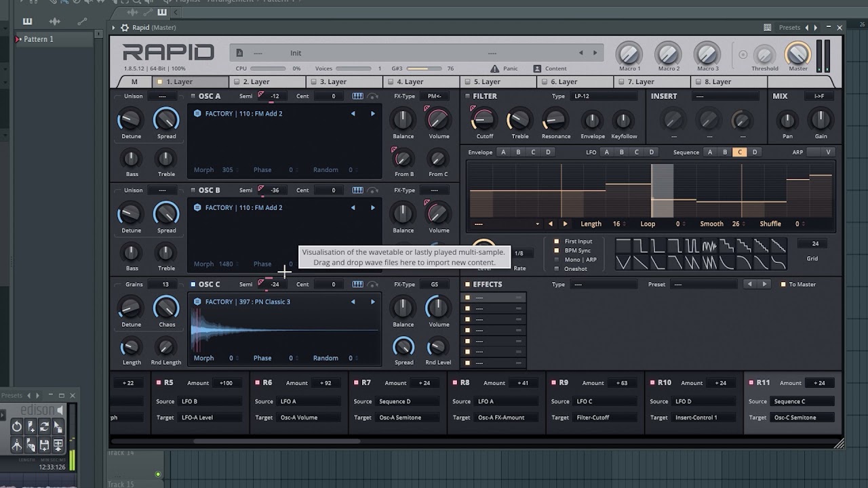
Task: Enable Mono | ARP option
Action: click(557, 260)
